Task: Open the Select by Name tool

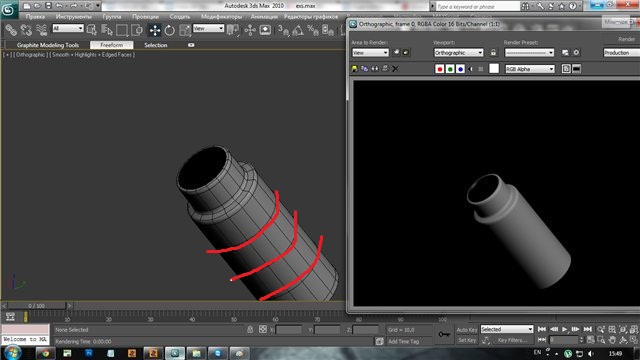Action: (107, 30)
